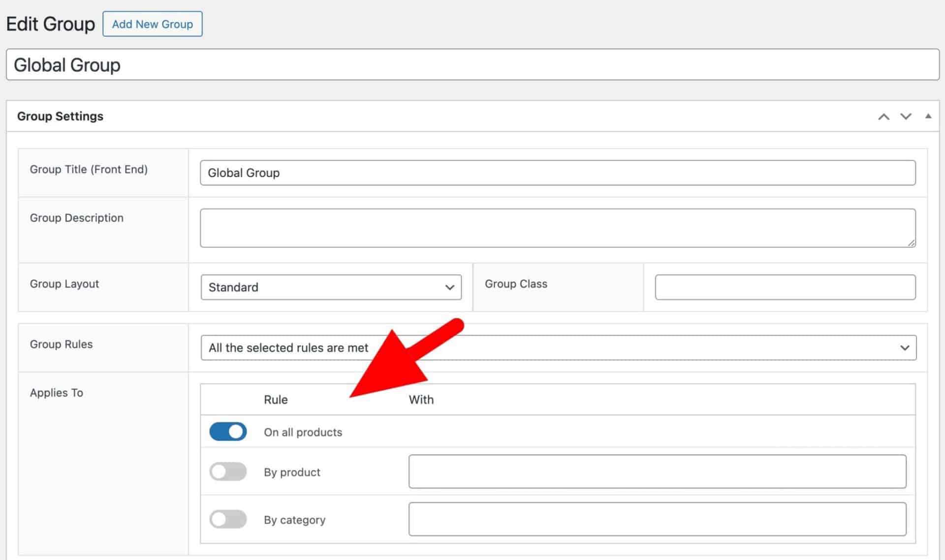Enable the 'By product' rule toggle
Screen dimensions: 945x560
click(x=228, y=471)
